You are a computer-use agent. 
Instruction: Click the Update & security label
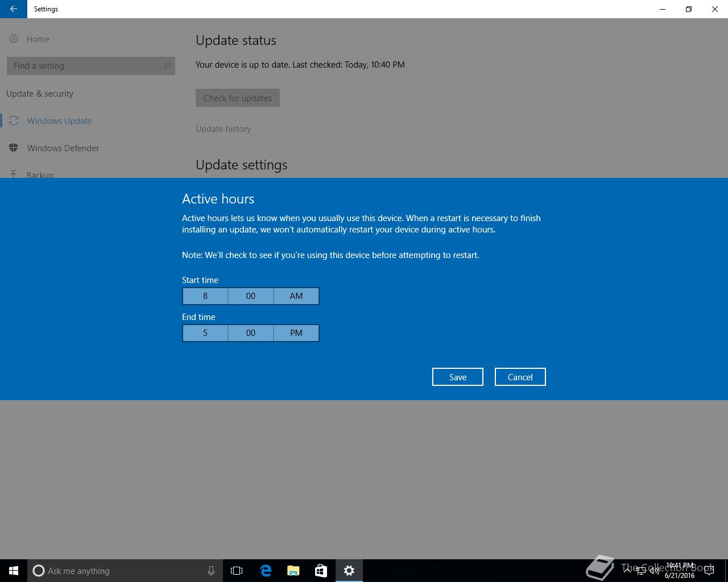point(40,94)
